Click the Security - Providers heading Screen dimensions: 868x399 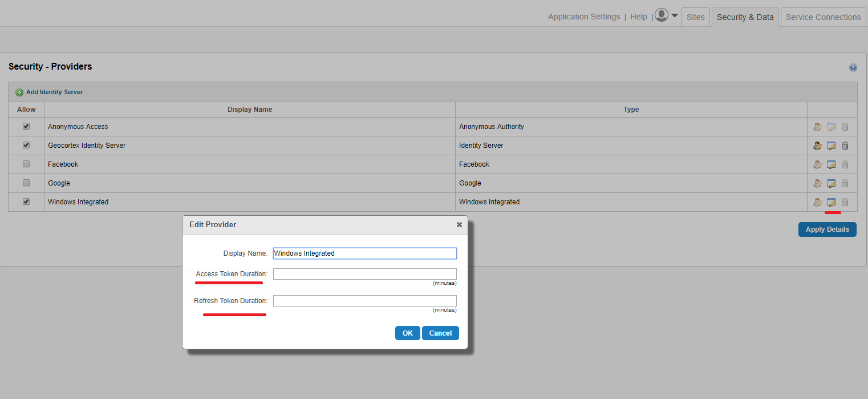(x=50, y=66)
